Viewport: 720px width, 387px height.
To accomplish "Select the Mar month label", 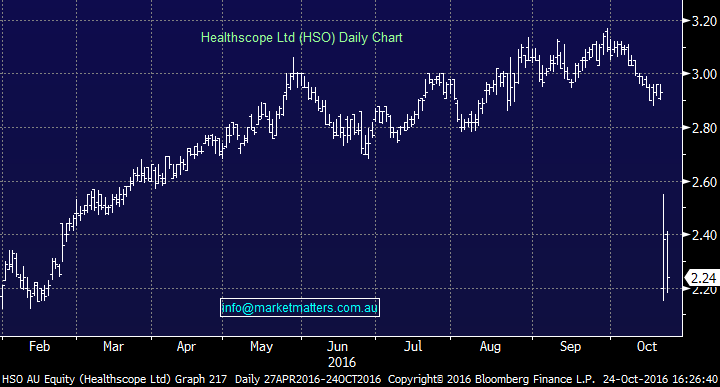I will [113, 346].
